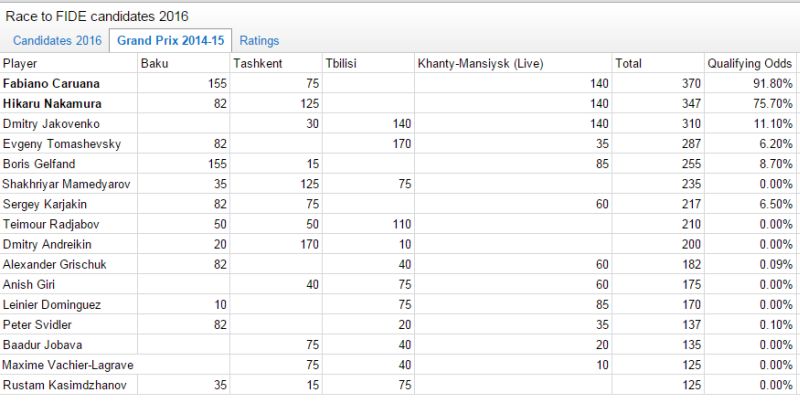This screenshot has height=403, width=800.
Task: Switch to the Candidates 2016 tab
Action: (x=57, y=41)
